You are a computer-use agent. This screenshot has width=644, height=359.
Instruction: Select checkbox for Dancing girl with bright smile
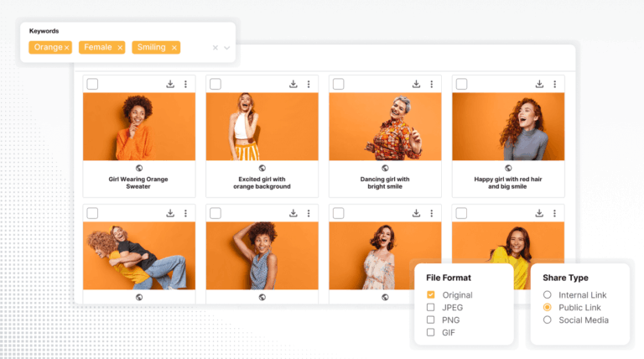pyautogui.click(x=339, y=84)
